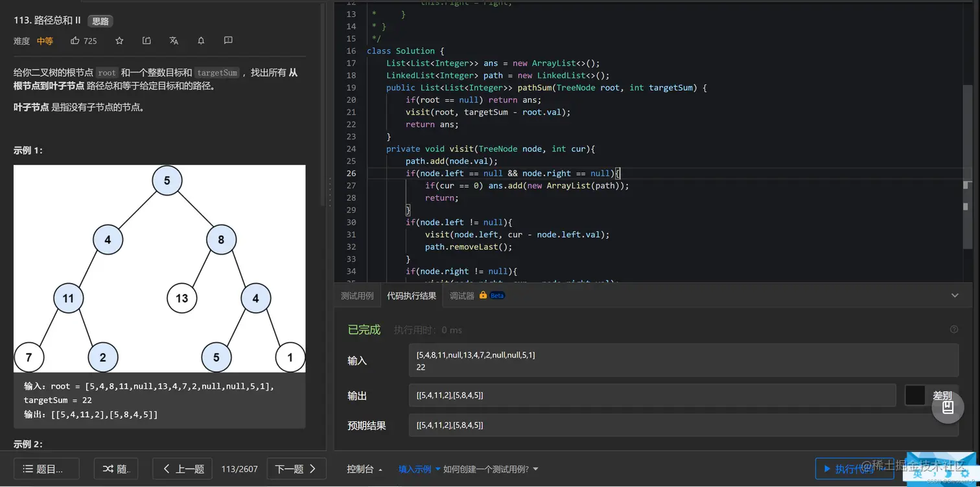The image size is (980, 487).
Task: Toggle the 差别 diff checkbox
Action: tap(915, 395)
